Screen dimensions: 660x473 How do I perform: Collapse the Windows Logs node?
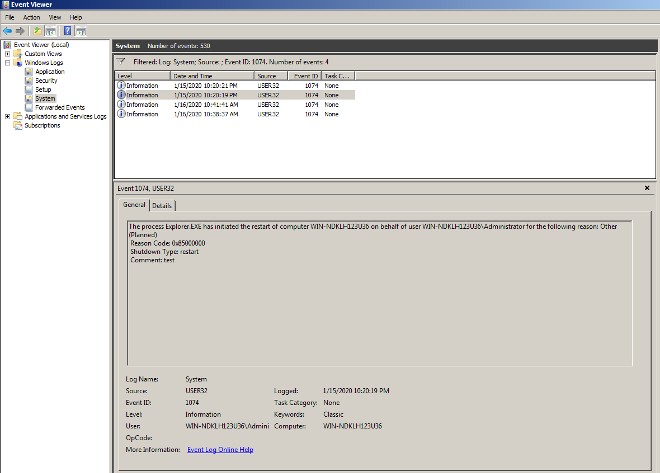click(8, 63)
